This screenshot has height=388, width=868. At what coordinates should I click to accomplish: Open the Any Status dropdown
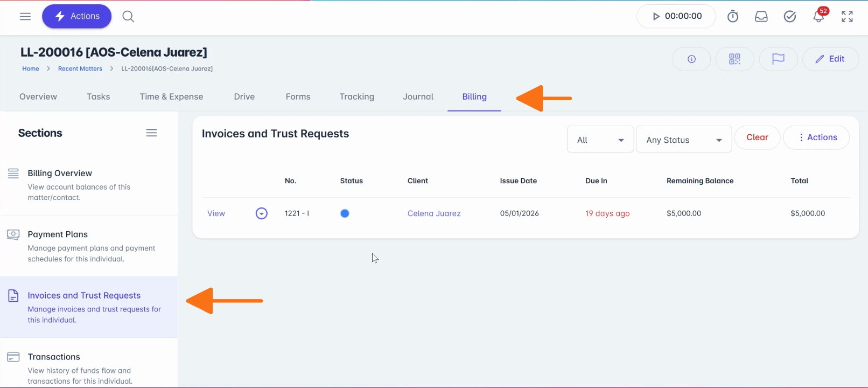[684, 140]
